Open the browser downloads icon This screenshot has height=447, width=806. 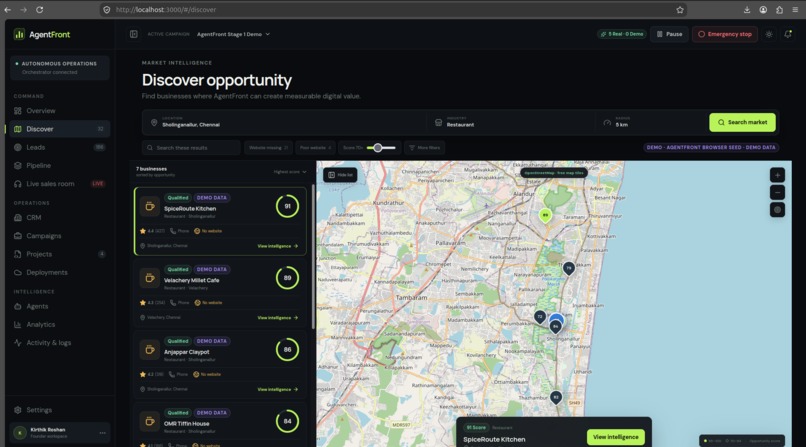click(x=747, y=10)
